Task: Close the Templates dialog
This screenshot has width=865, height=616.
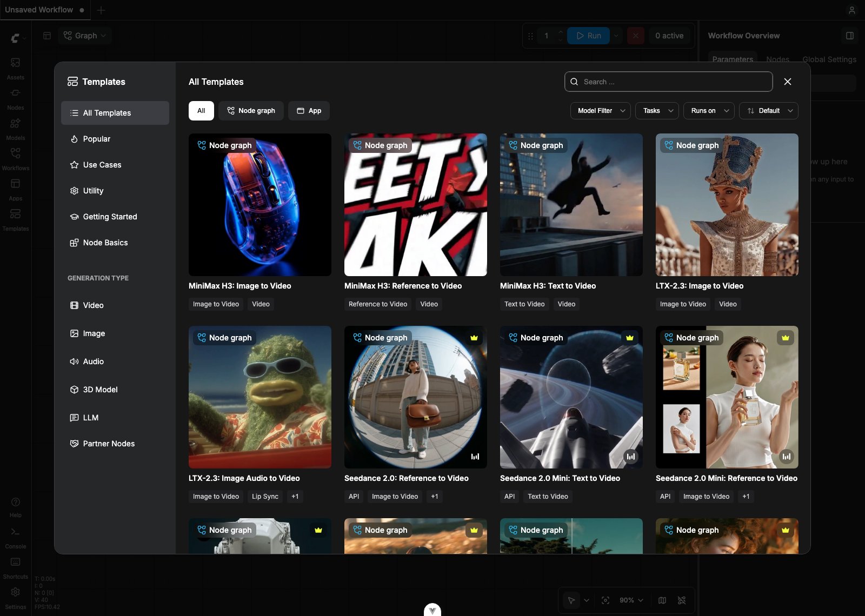Action: click(788, 82)
